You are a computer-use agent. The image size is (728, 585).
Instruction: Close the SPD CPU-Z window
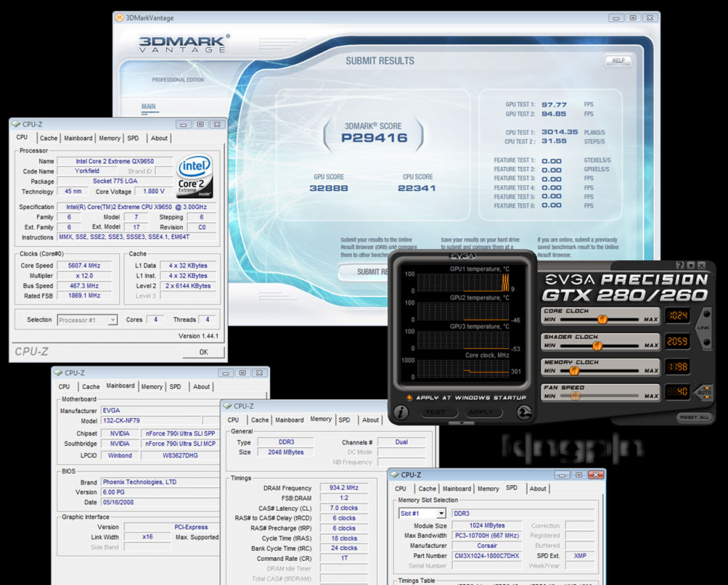coord(596,475)
